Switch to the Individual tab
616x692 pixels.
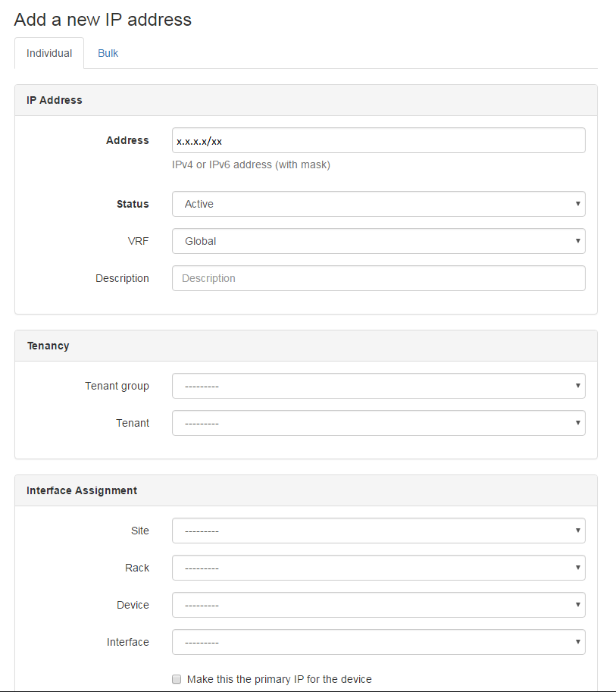(48, 53)
